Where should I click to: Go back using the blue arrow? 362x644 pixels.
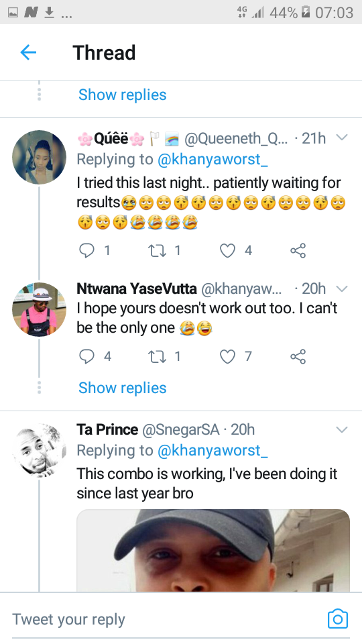(x=28, y=52)
